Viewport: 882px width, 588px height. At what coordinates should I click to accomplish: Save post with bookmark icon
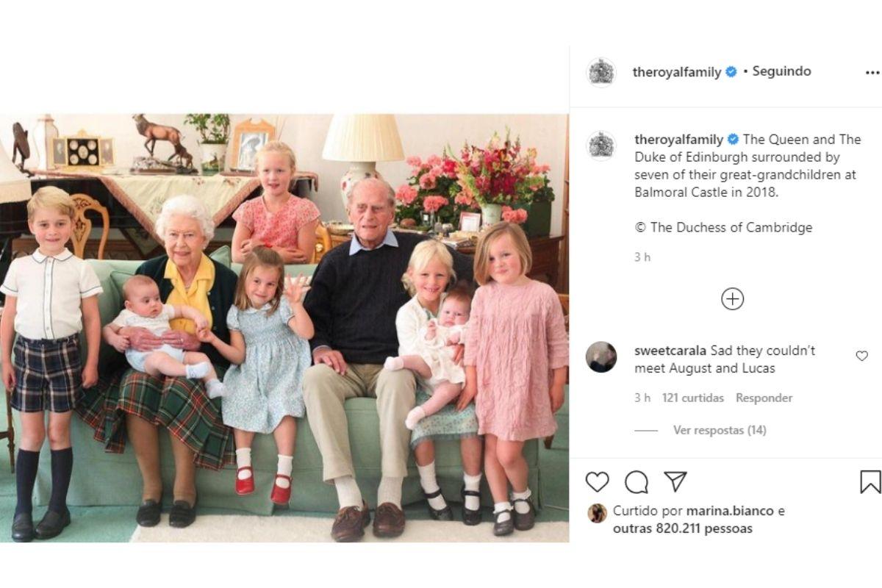tap(870, 482)
